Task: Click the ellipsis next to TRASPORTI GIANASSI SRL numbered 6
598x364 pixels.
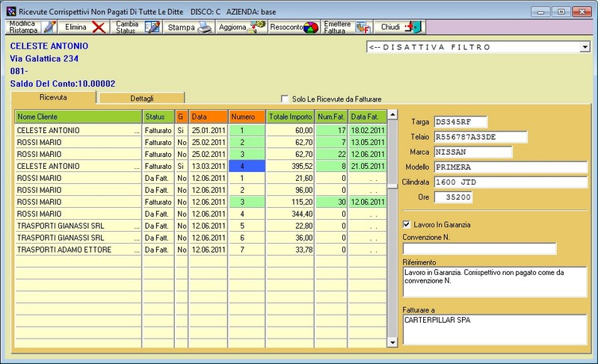Action: (x=137, y=239)
